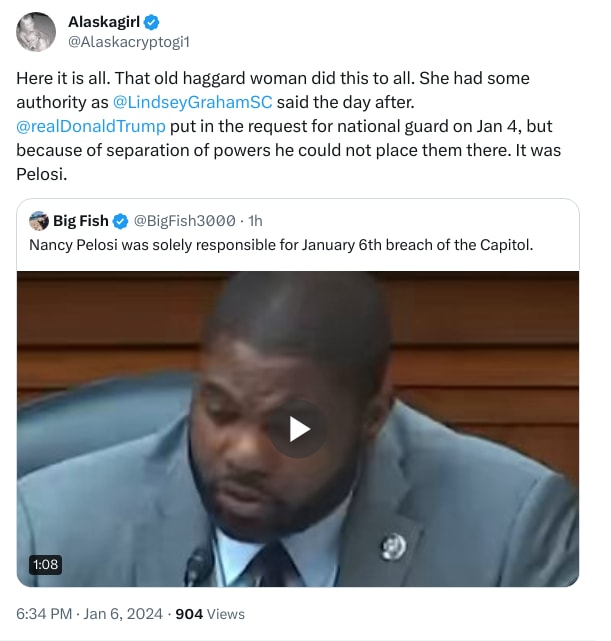Click the video thumbnail of the speaker
This screenshot has width=611, height=641.
click(x=298, y=429)
